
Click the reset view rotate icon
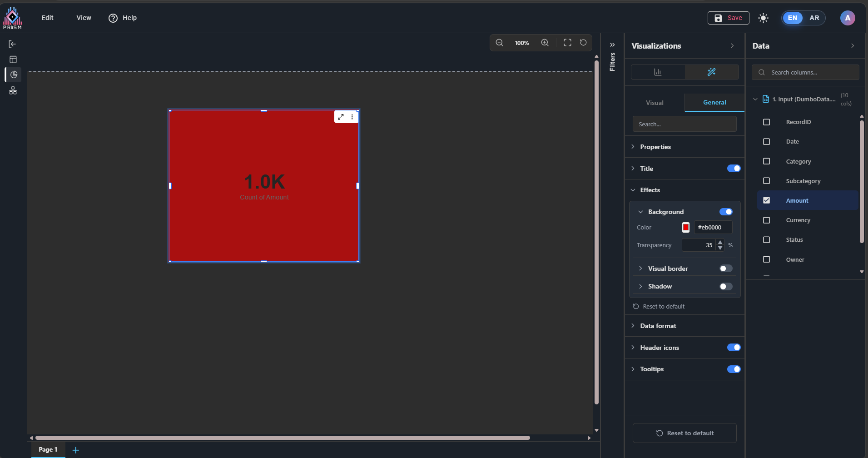[583, 43]
